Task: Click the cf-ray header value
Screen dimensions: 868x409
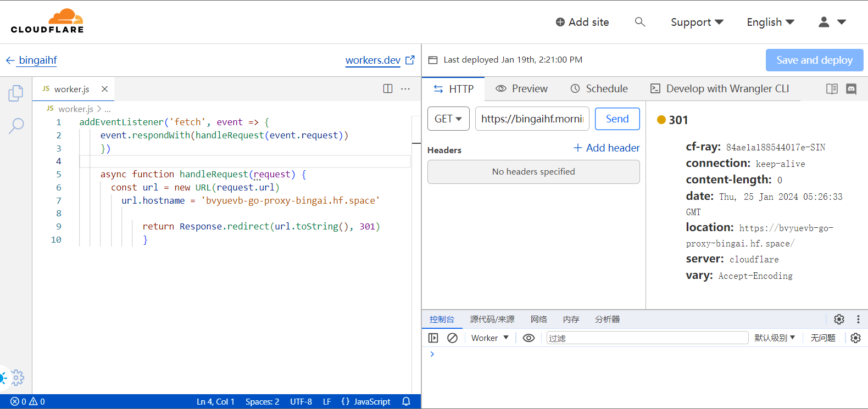Action: (x=776, y=147)
